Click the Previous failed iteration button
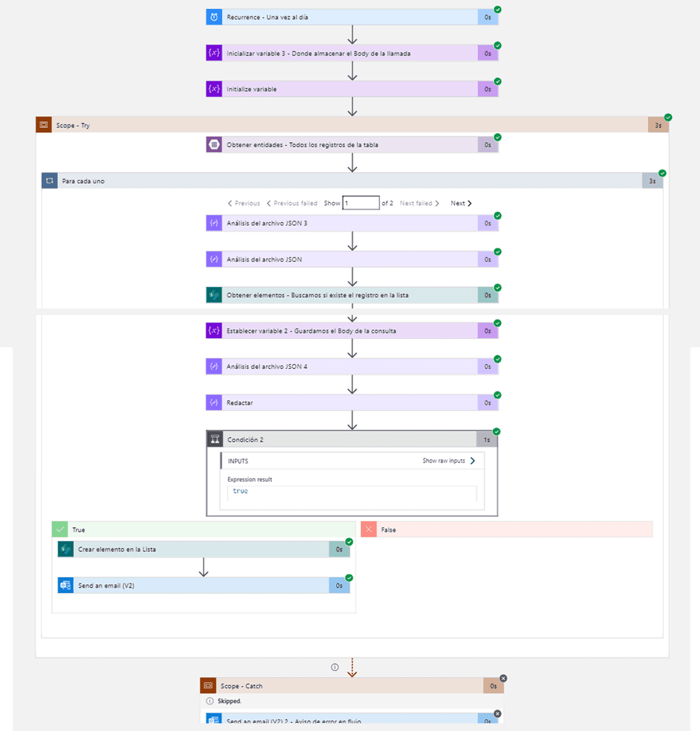The height and width of the screenshot is (731, 700). (x=292, y=204)
